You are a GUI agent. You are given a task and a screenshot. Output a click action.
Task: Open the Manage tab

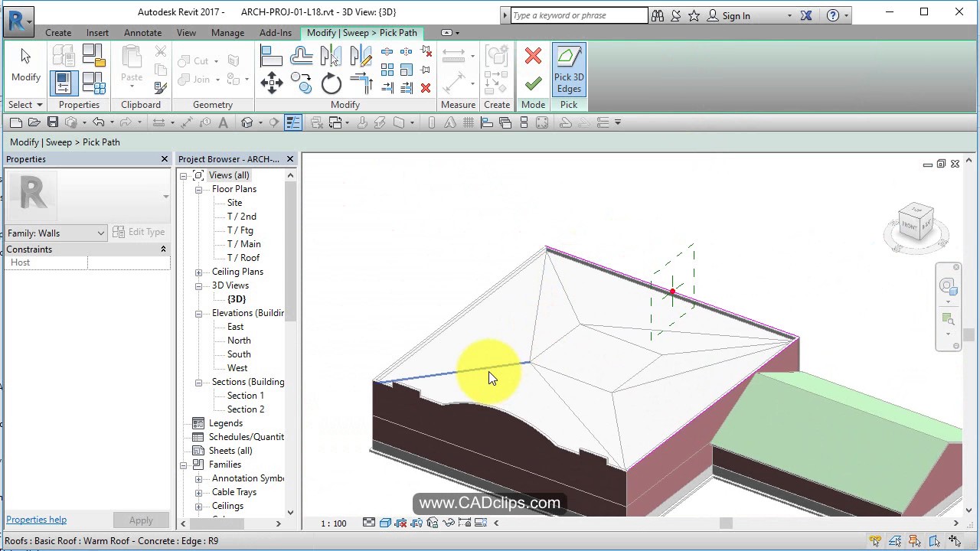(227, 33)
